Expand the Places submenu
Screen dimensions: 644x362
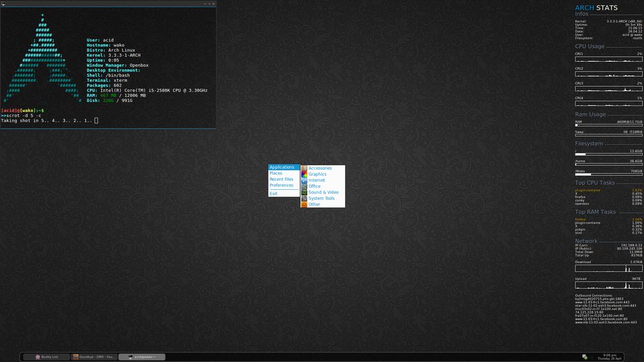[276, 173]
